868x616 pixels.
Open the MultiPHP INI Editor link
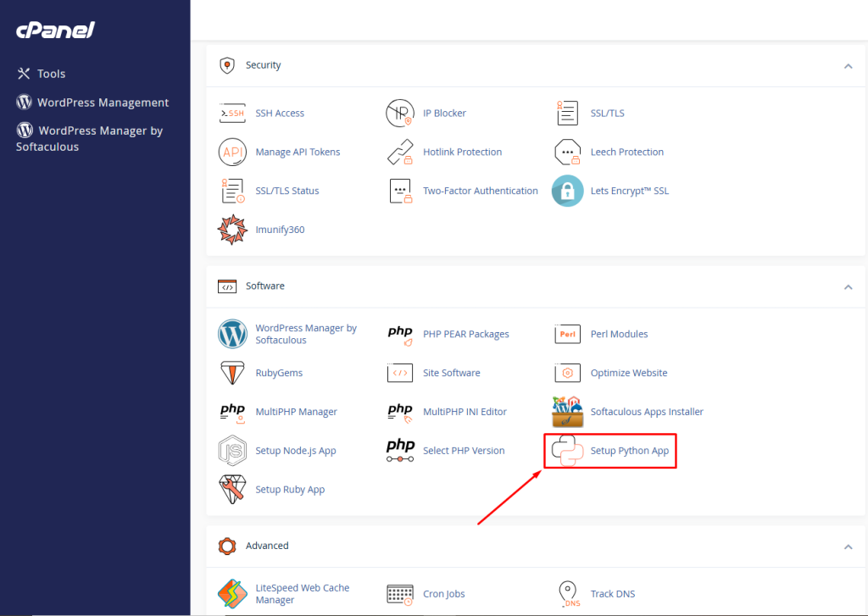pos(465,412)
